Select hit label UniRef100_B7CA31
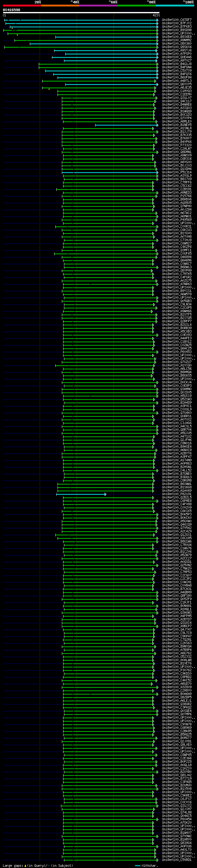The height and width of the screenshot is (868, 197). (177, 589)
